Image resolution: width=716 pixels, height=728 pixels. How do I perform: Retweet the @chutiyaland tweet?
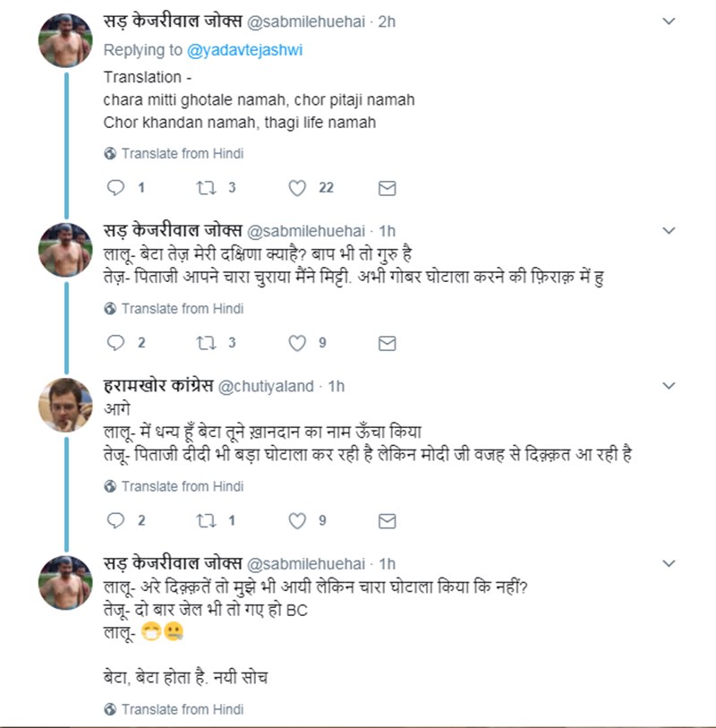tap(207, 520)
